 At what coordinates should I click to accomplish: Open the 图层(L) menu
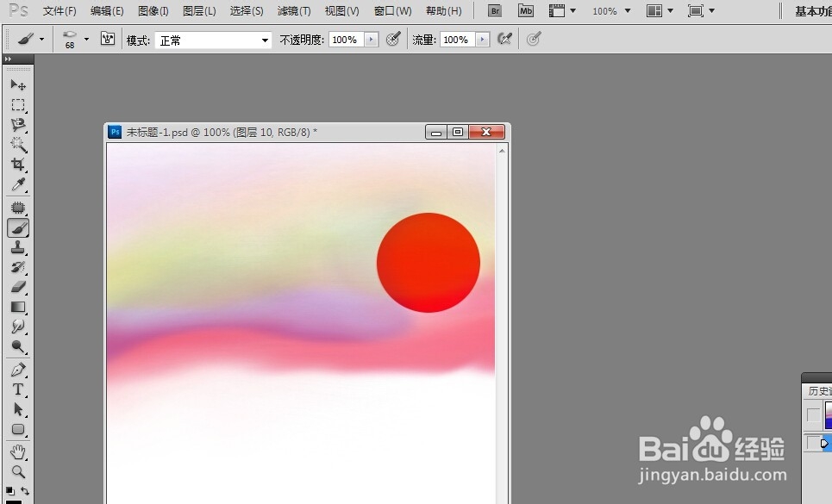(x=199, y=11)
